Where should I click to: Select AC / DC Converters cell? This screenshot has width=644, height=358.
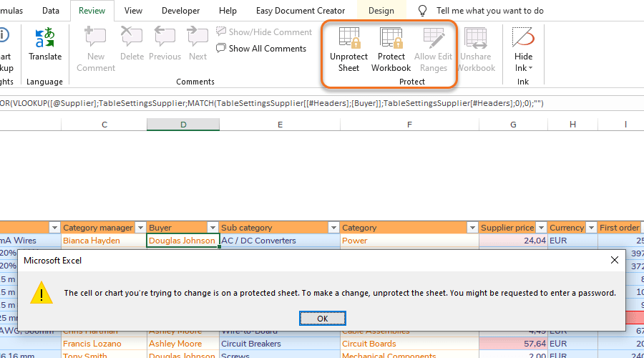tap(280, 241)
